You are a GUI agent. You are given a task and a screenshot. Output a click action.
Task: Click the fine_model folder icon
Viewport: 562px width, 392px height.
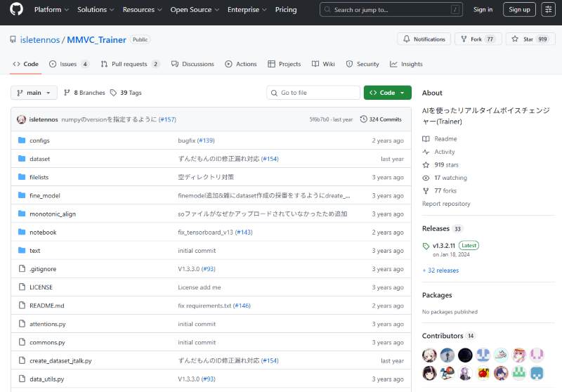tap(22, 195)
